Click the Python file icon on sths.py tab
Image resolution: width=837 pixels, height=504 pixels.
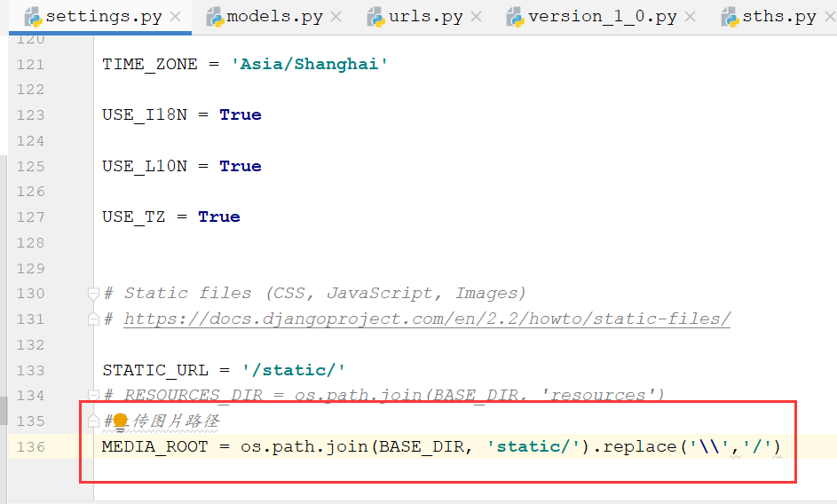click(x=730, y=18)
